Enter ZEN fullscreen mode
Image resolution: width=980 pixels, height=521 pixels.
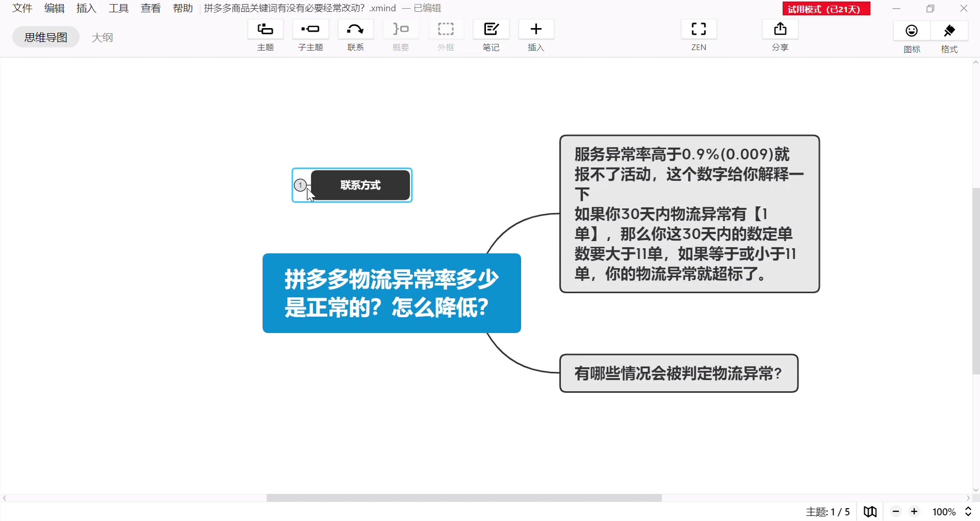click(699, 30)
